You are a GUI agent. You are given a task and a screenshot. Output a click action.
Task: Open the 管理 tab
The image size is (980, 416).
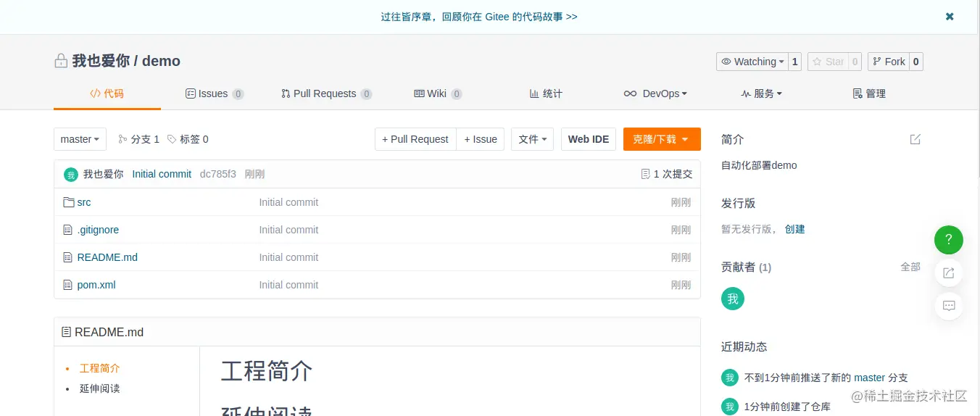tap(869, 93)
